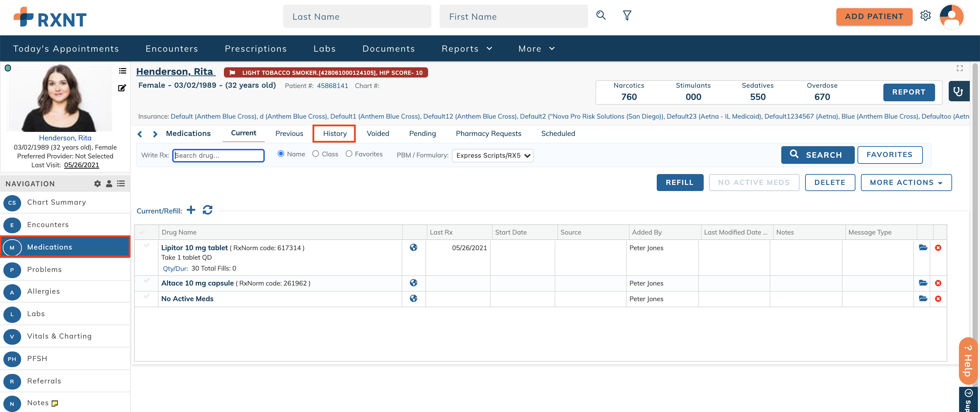This screenshot has width=980, height=412.
Task: Click the edit patient pencil icon
Action: coord(122,88)
